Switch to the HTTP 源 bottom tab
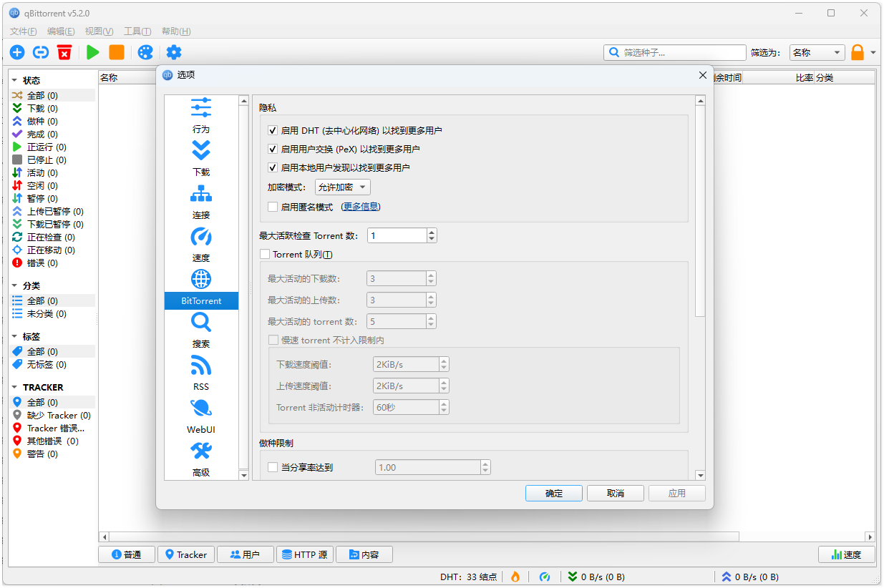Image resolution: width=884 pixels, height=588 pixels. click(x=305, y=554)
